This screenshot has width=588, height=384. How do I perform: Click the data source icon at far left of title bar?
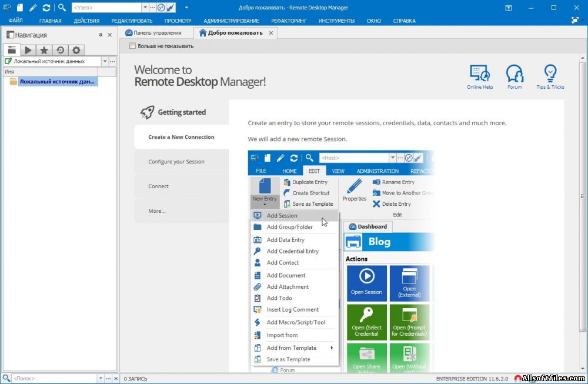click(x=6, y=8)
